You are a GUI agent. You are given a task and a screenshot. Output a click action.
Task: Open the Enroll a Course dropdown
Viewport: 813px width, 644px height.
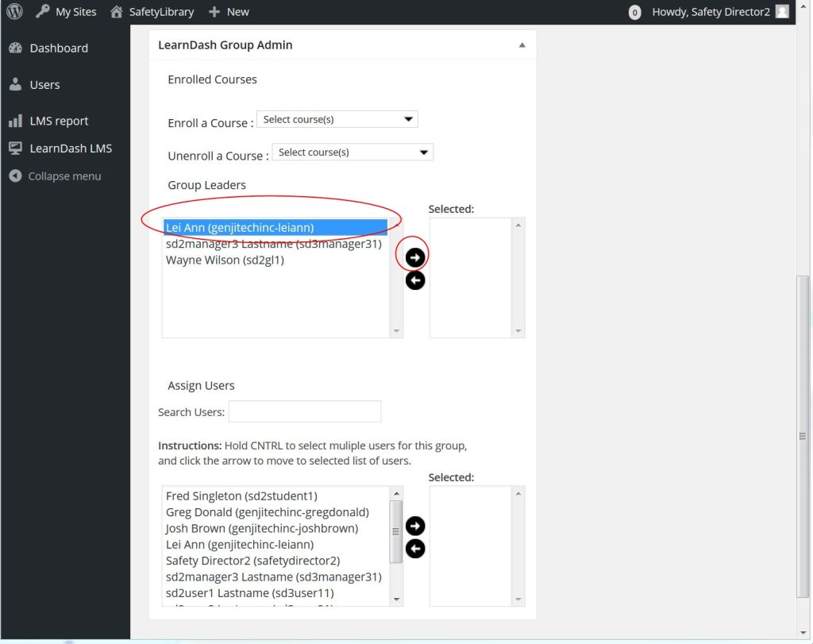click(337, 119)
